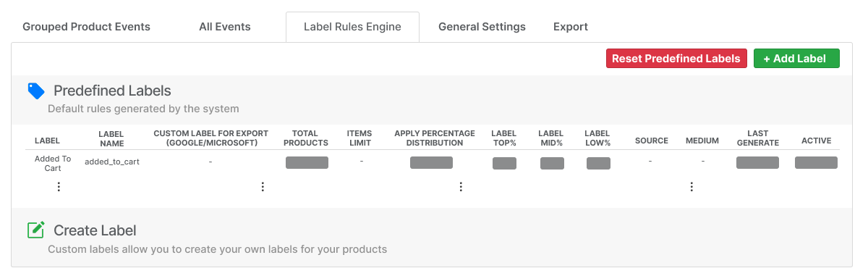Click the Label Mid% value field
This screenshot has height=276, width=868.
coord(552,163)
